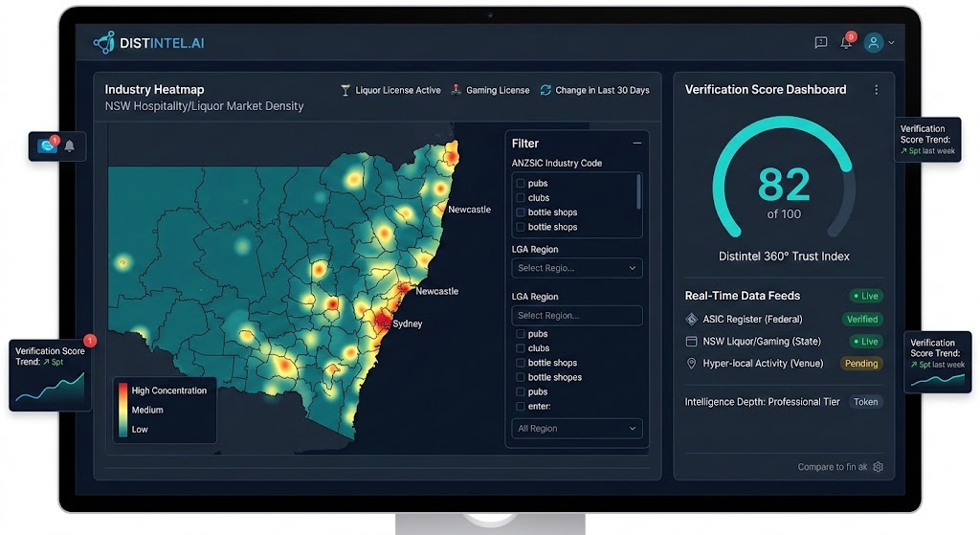Image resolution: width=980 pixels, height=535 pixels.
Task: Click the ASIC Register diamond icon
Action: click(x=691, y=320)
